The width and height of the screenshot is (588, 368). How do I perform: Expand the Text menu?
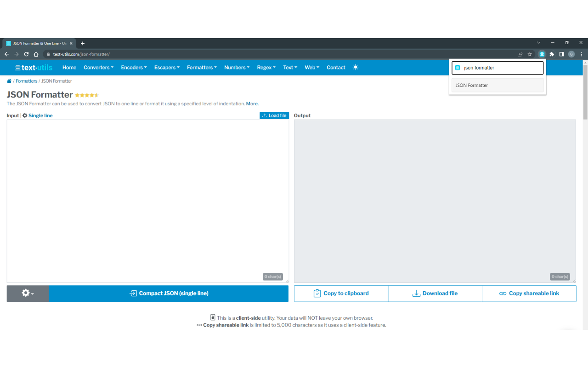(290, 68)
